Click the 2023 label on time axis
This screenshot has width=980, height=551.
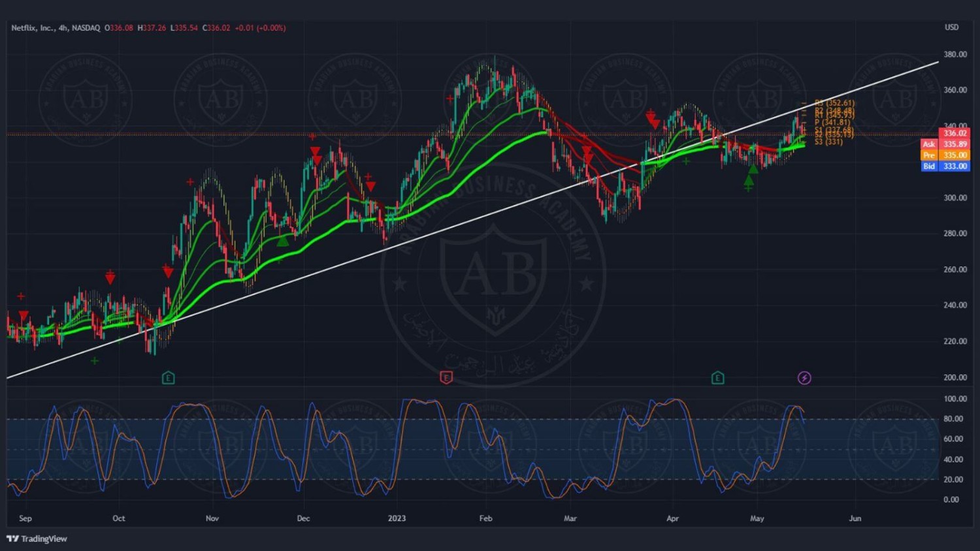pos(397,518)
